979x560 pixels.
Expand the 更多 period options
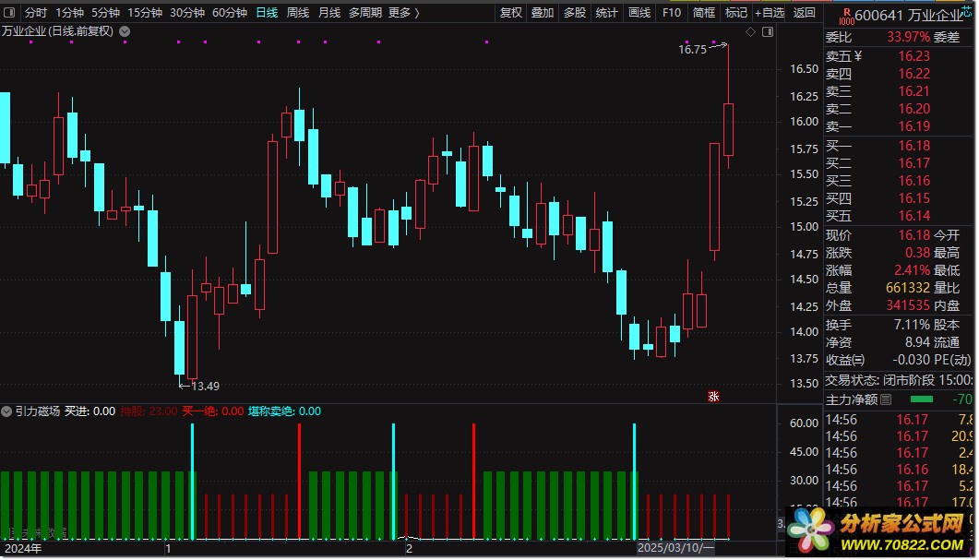(x=404, y=13)
